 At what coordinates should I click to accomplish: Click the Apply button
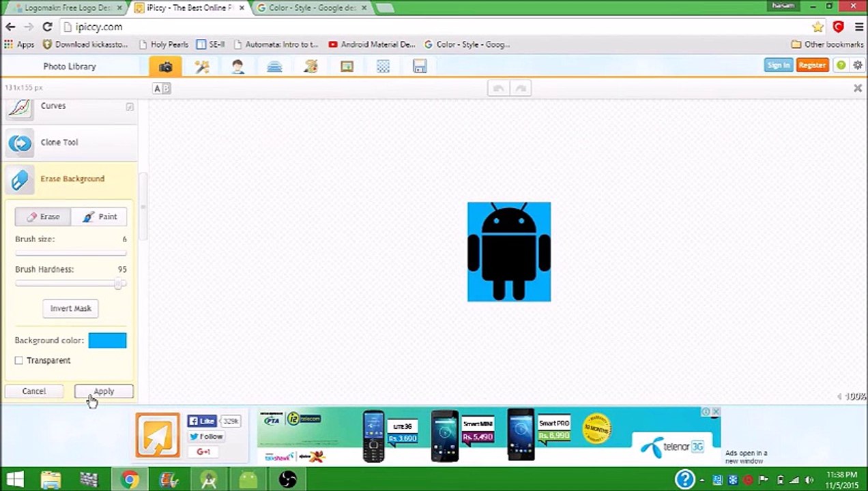coord(104,391)
